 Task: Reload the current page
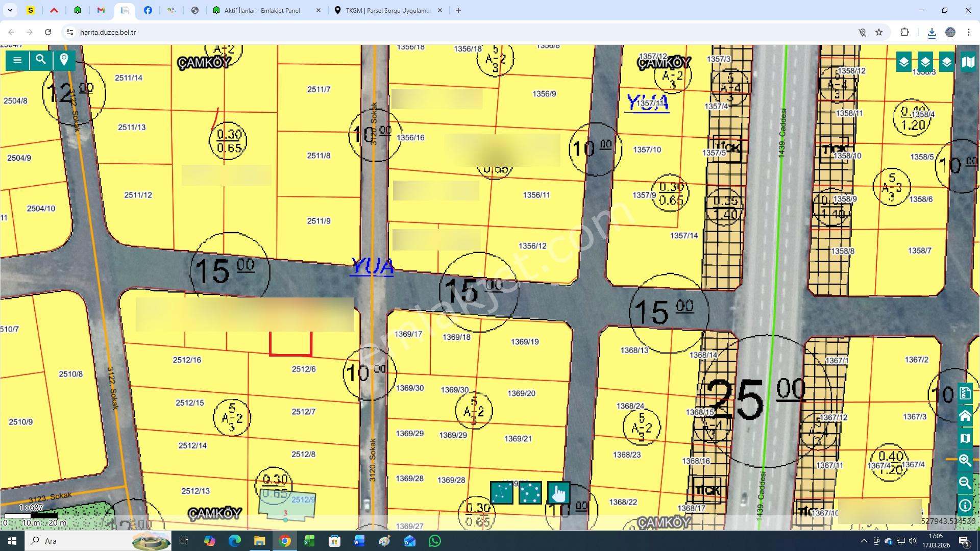tap(48, 32)
